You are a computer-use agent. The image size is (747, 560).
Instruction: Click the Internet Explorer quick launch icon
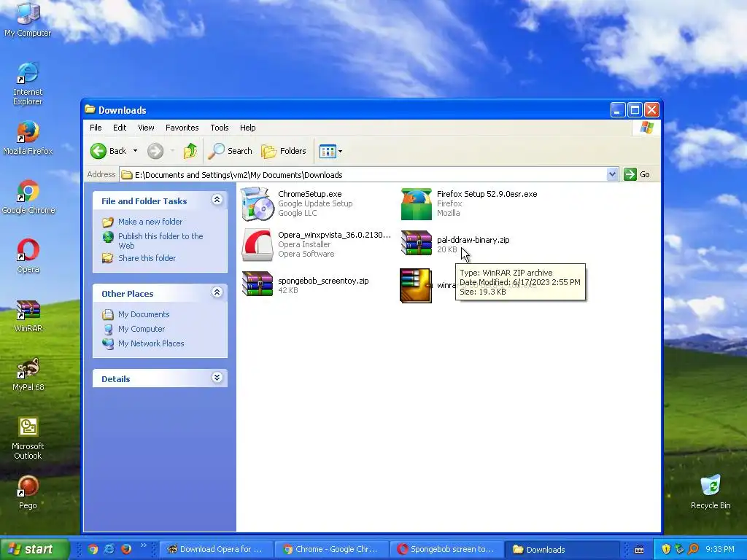[109, 549]
